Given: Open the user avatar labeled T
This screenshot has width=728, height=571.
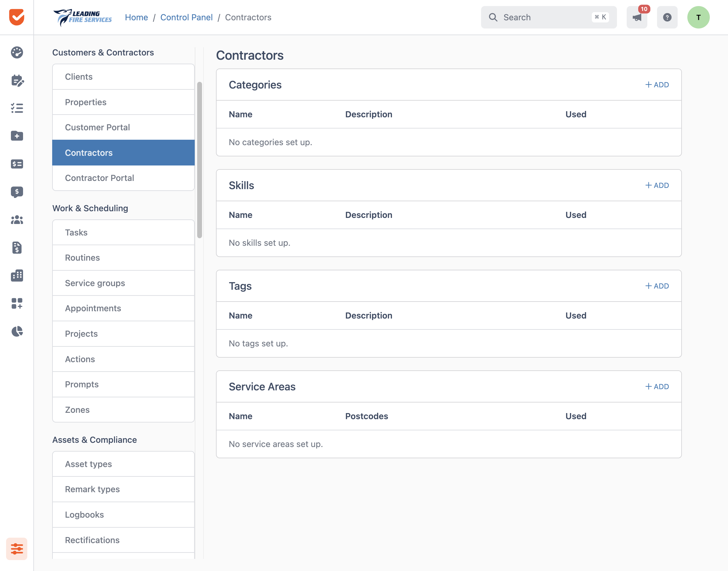Looking at the screenshot, I should [x=698, y=17].
